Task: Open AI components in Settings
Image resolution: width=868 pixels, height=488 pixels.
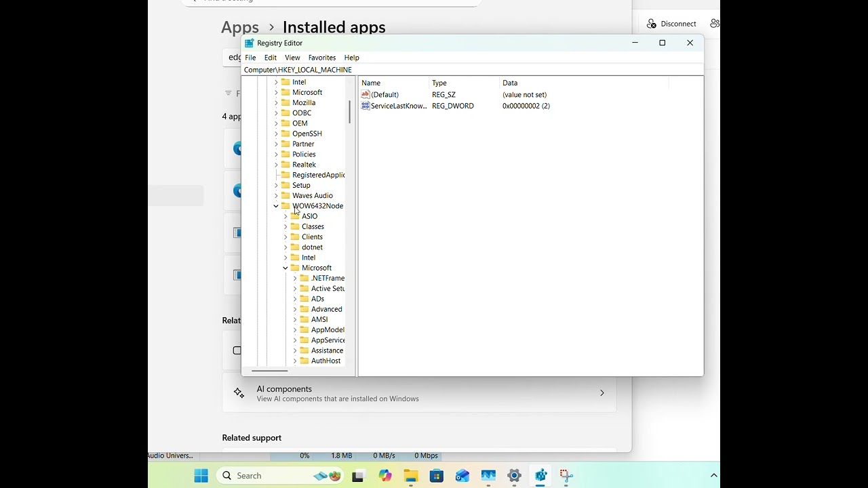Action: [x=419, y=393]
